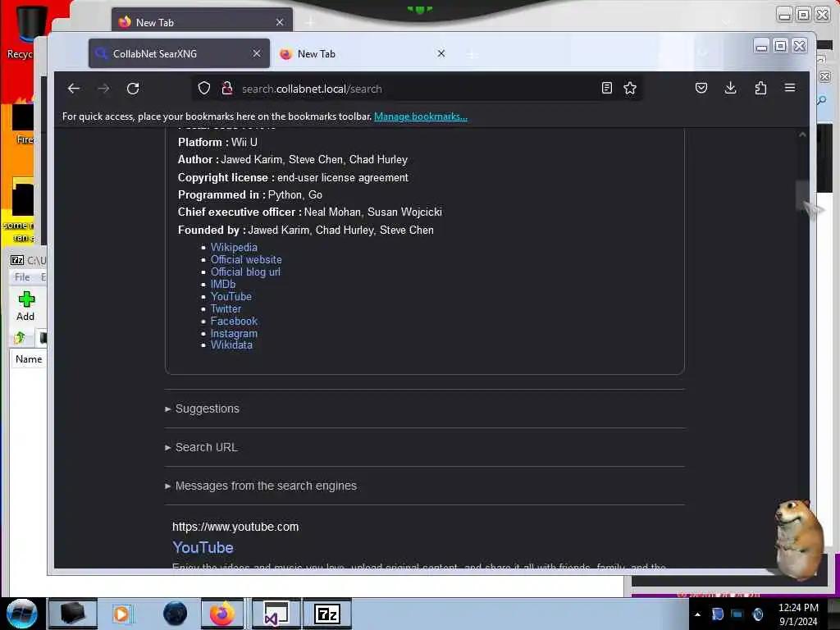The image size is (840, 630).
Task: Select the New Tab in the background Firefox window
Action: (x=203, y=22)
